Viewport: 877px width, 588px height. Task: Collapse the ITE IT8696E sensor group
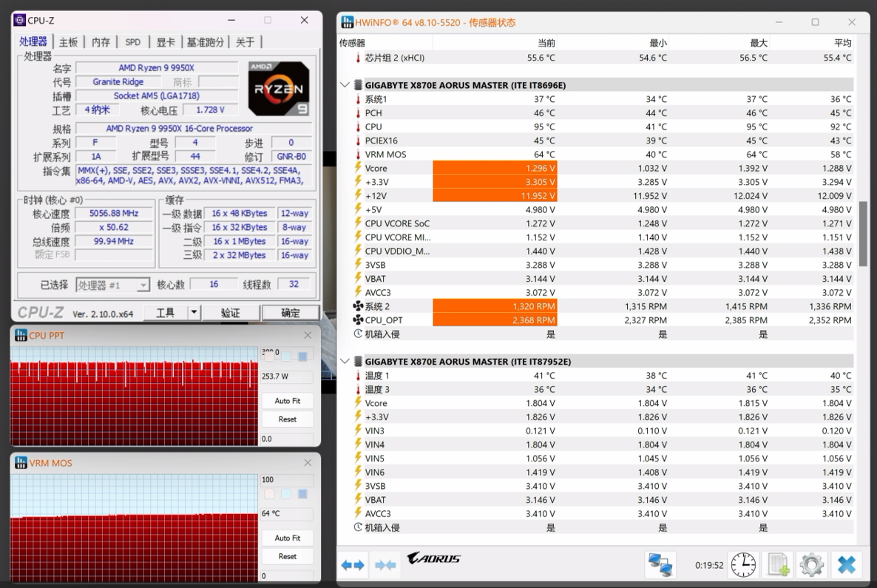pos(345,85)
